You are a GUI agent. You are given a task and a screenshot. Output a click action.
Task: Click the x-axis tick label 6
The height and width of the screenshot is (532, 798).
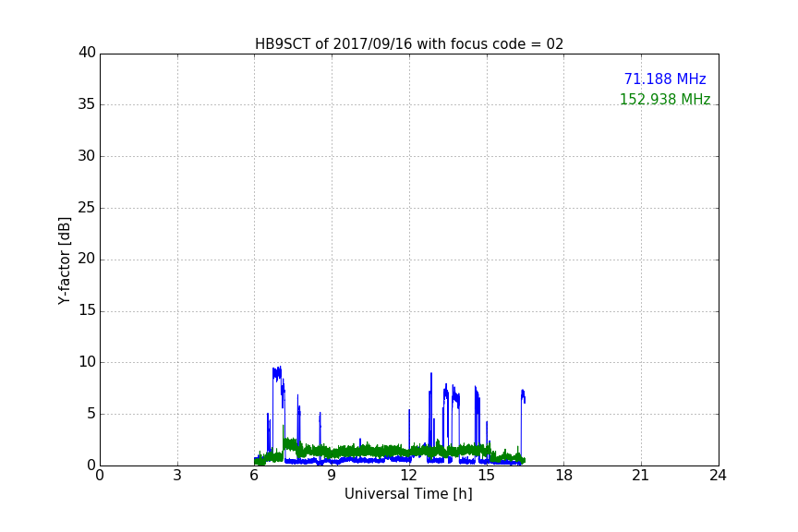(254, 476)
